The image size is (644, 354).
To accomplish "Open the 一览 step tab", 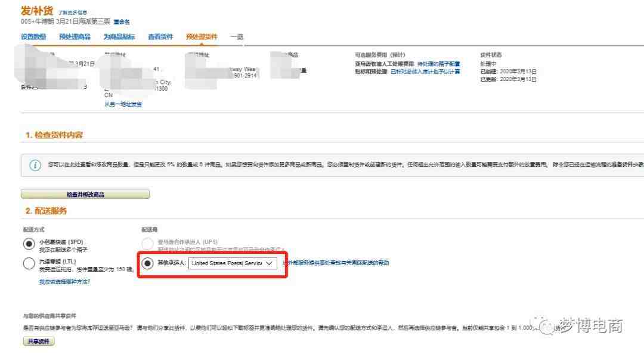I will [x=237, y=36].
